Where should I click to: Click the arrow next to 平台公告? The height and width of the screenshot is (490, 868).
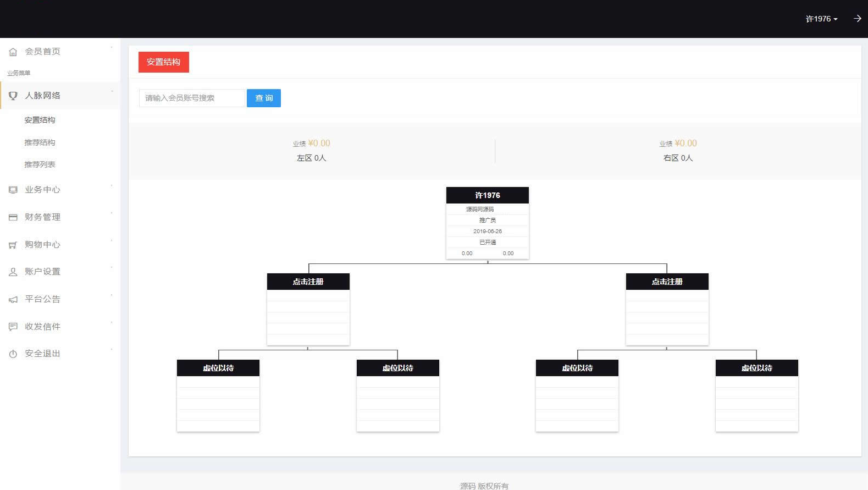click(112, 295)
